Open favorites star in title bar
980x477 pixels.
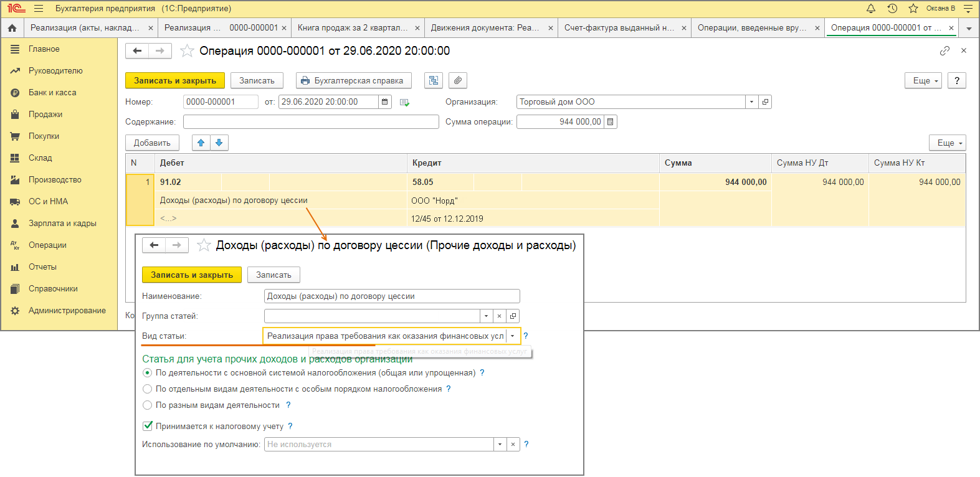(913, 9)
